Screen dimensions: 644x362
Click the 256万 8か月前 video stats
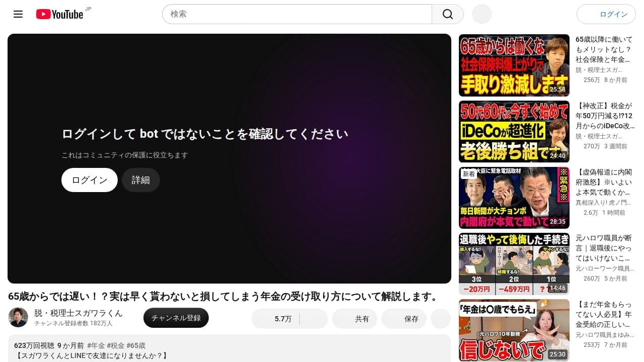click(x=605, y=80)
